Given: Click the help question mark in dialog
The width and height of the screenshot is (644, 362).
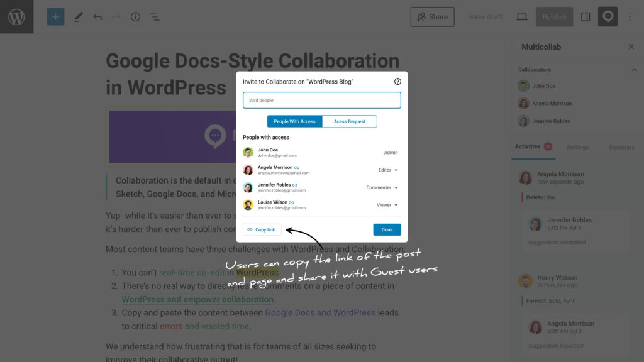Looking at the screenshot, I should (x=397, y=81).
